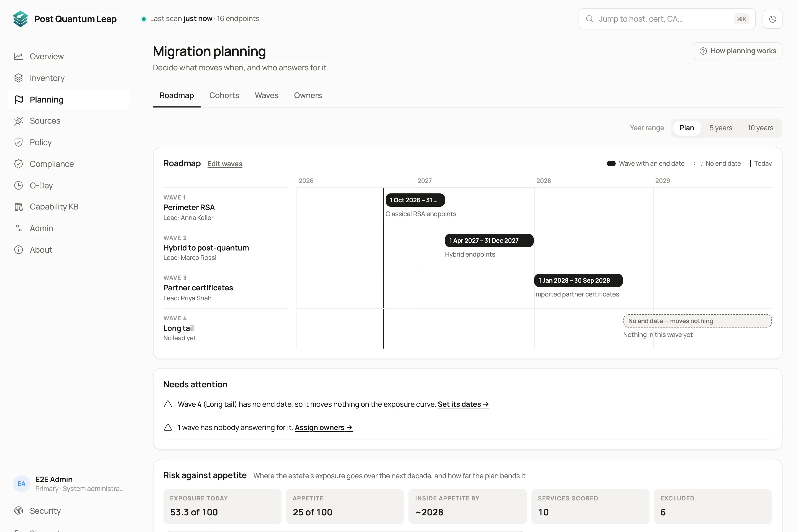Image resolution: width=798 pixels, height=532 pixels.
Task: Click the 1 Oct 2026 wave bar
Action: (415, 200)
